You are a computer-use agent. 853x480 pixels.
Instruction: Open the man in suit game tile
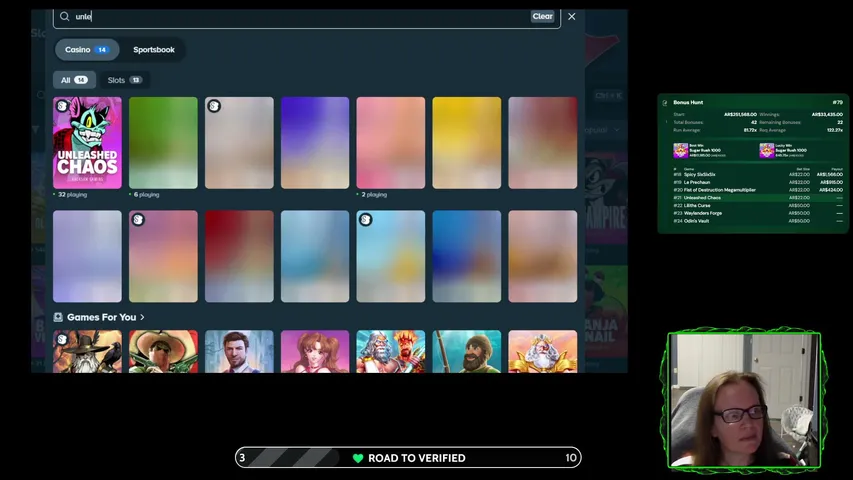pos(239,351)
